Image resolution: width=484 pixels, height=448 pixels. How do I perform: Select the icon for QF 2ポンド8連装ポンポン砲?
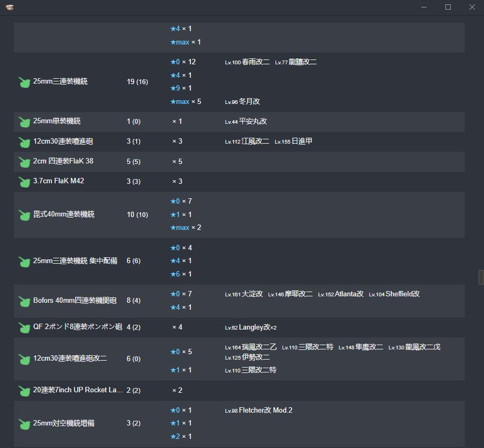(24, 327)
